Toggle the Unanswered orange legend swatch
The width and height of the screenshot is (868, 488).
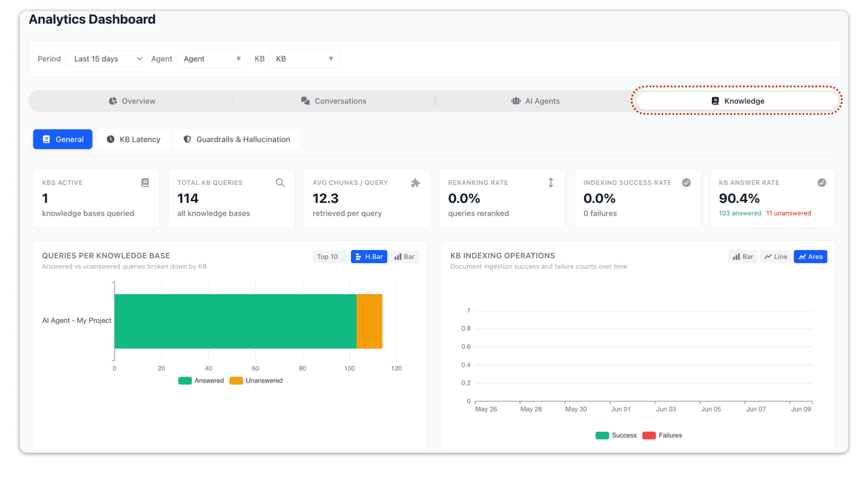pos(236,380)
